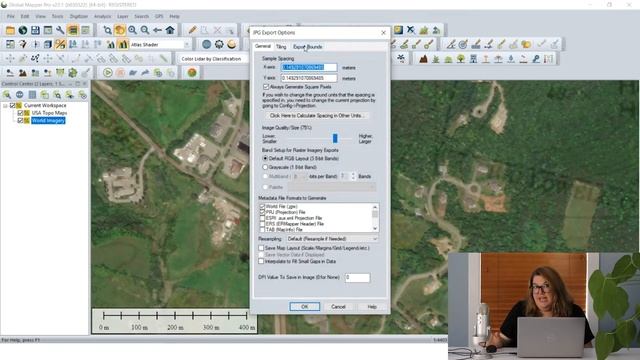Screen dimensions: 640x360
Task: Click Cancel in export dialog
Action: tap(338, 307)
